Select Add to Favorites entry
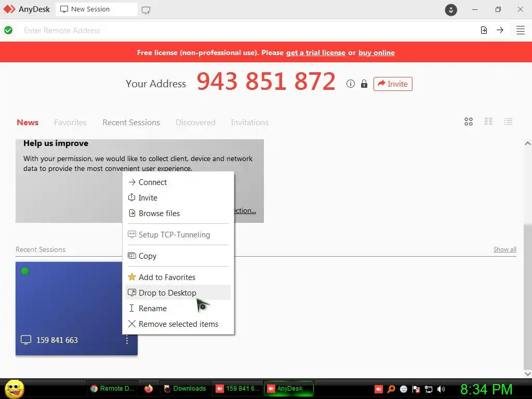Image resolution: width=532 pixels, height=399 pixels. (x=178, y=277)
